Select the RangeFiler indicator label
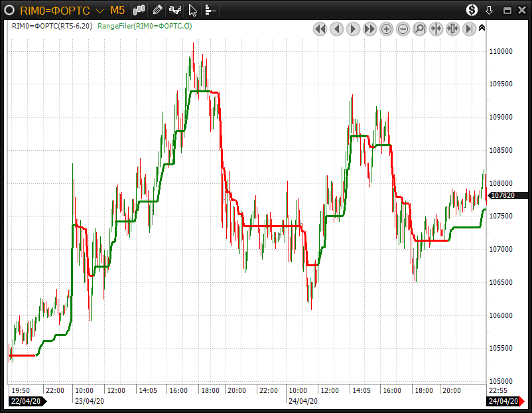 click(145, 26)
